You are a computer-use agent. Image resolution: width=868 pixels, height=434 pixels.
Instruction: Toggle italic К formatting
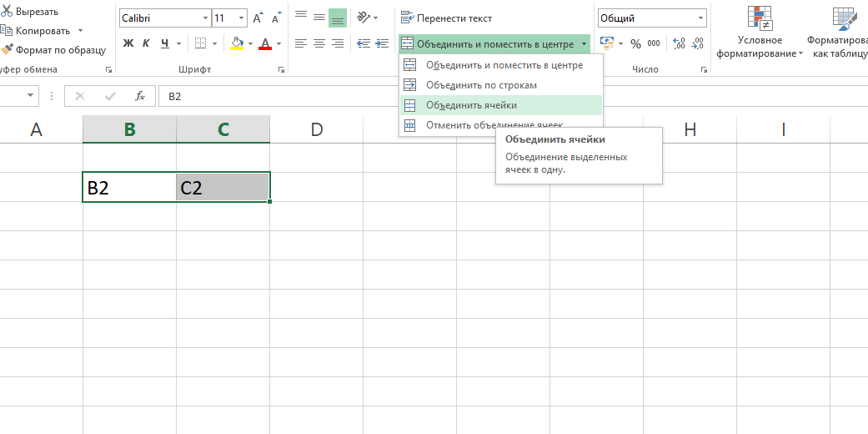[x=146, y=43]
